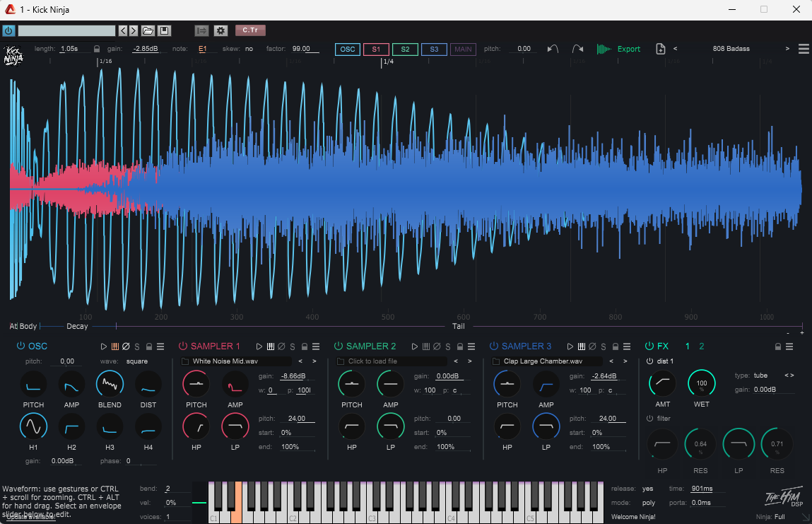Image resolution: width=812 pixels, height=524 pixels.
Task: Disable the OSC module power button
Action: pos(20,347)
